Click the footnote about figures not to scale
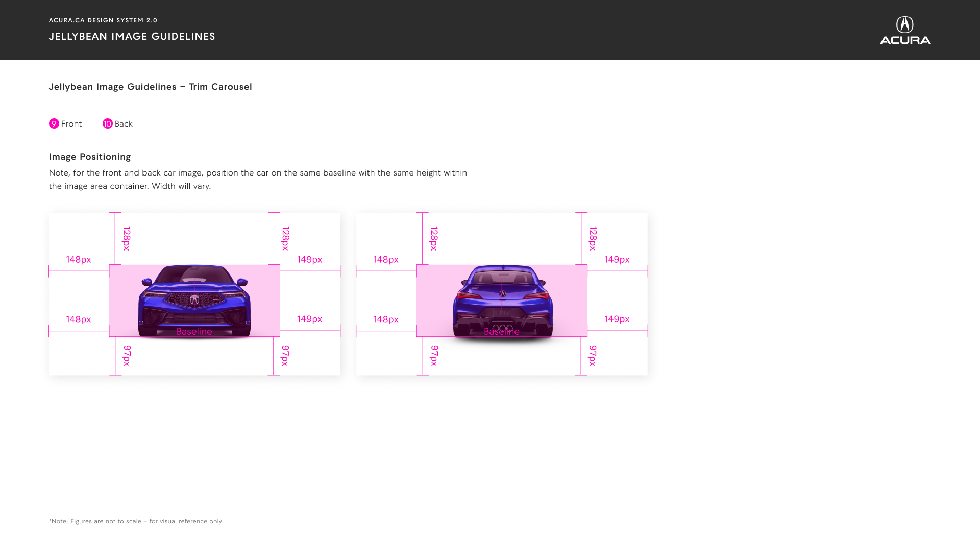The image size is (980, 551). click(135, 521)
